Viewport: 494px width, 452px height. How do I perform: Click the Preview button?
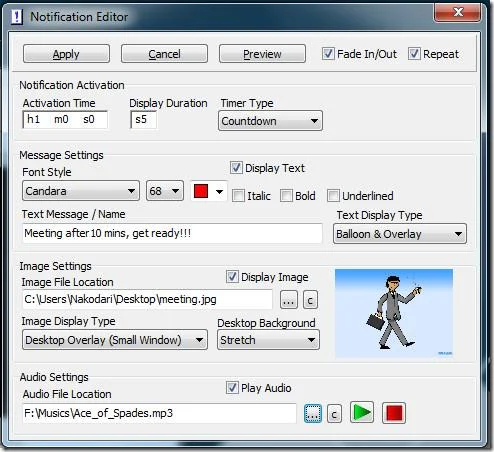pos(262,54)
